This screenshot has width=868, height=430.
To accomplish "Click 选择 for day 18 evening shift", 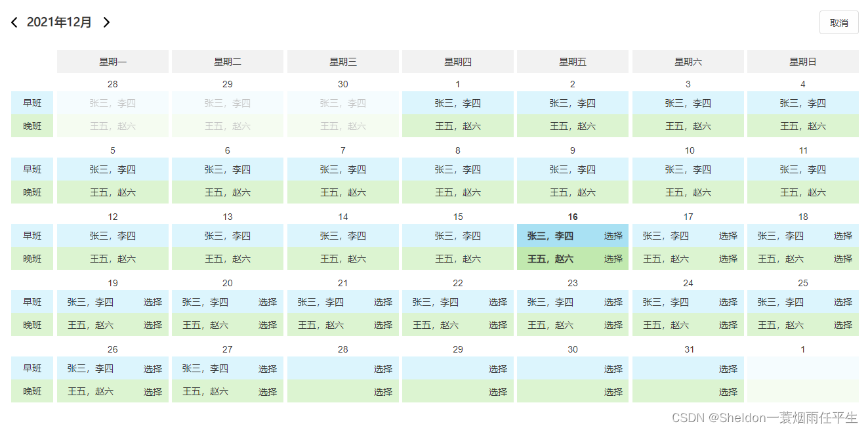I will [843, 259].
